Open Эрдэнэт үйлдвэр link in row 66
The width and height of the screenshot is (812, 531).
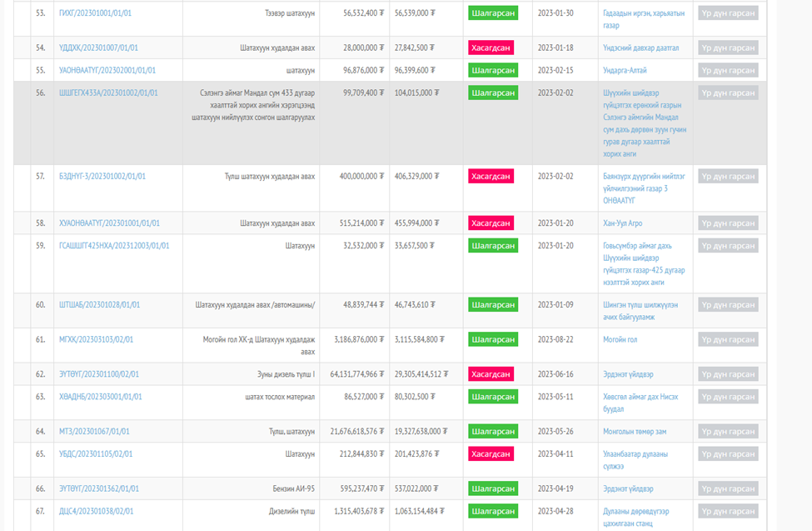(x=628, y=488)
